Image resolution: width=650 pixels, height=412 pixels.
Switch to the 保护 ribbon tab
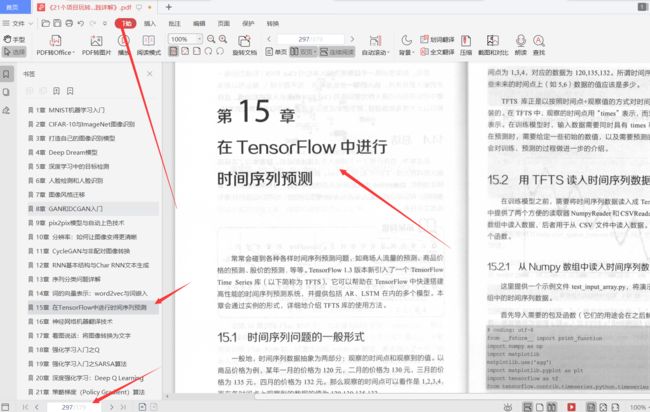pyautogui.click(x=248, y=24)
